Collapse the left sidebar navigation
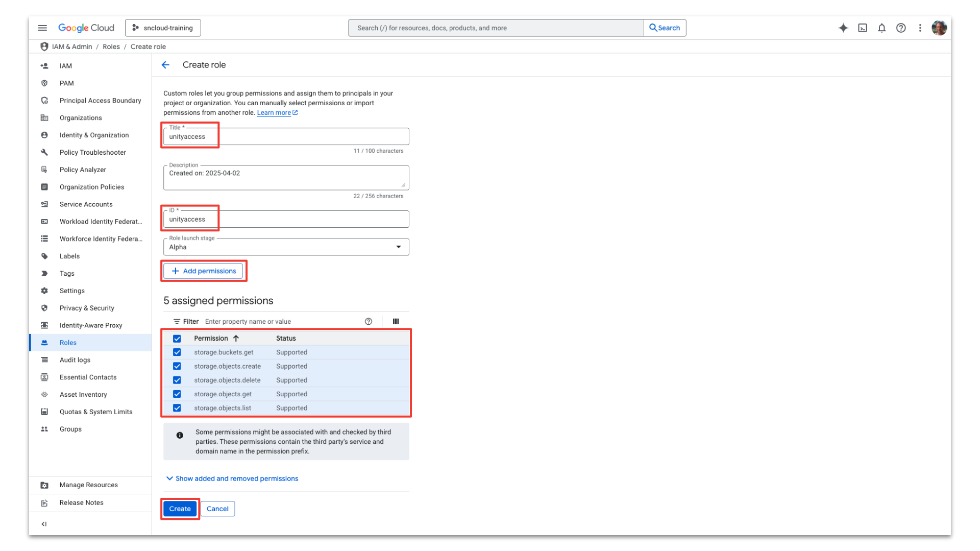Viewport: 980px width, 551px height. click(x=44, y=524)
